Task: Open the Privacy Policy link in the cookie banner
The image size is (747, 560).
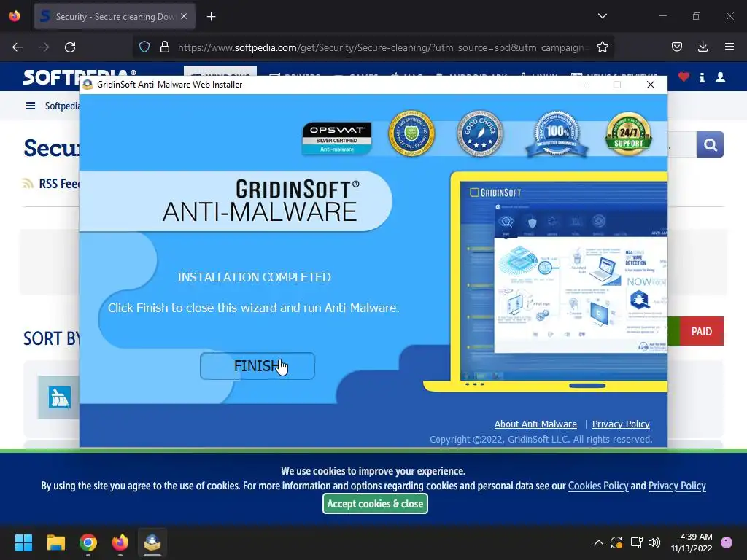Action: [x=676, y=486]
